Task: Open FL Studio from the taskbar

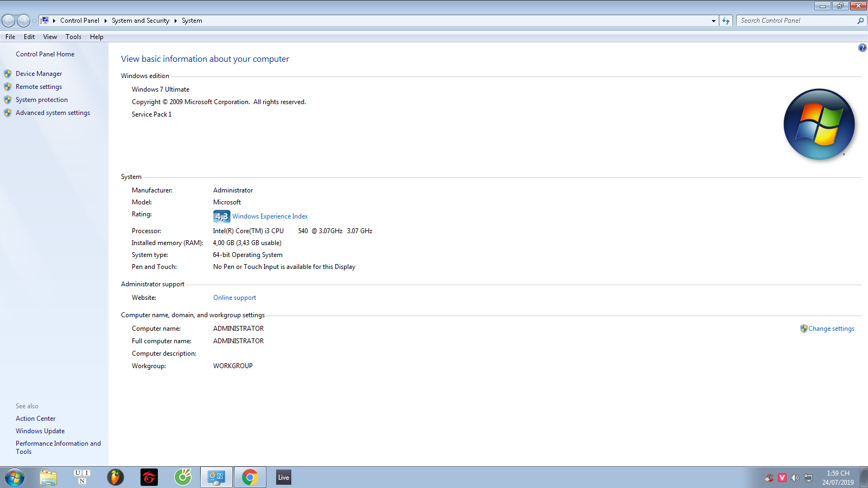Action: 115,477
